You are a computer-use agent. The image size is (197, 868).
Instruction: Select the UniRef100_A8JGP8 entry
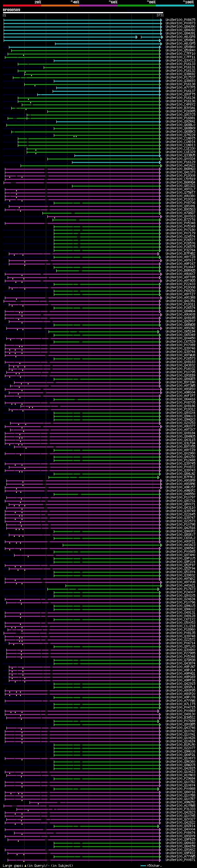(x=180, y=37)
